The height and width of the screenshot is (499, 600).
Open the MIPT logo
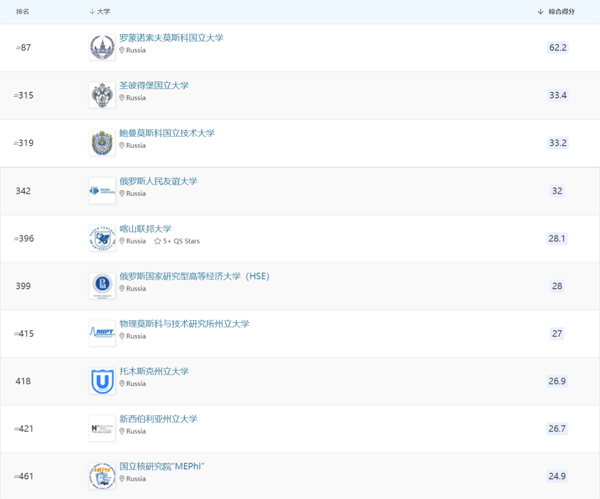(102, 333)
